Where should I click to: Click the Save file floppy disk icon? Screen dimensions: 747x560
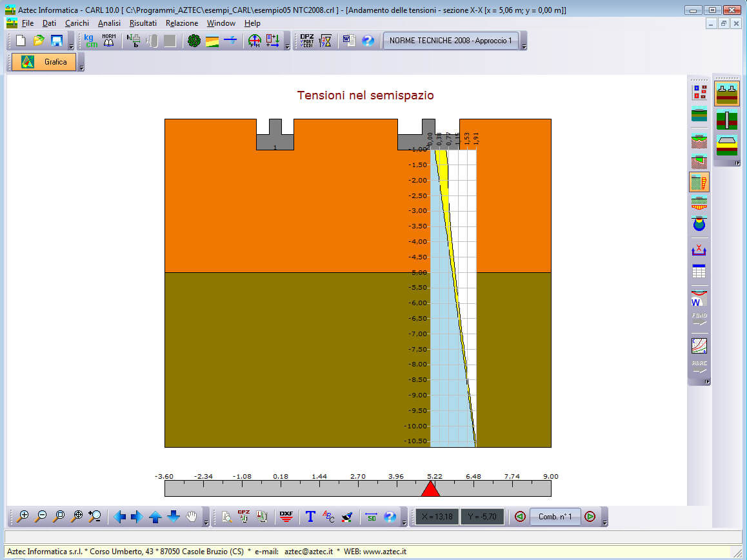57,41
